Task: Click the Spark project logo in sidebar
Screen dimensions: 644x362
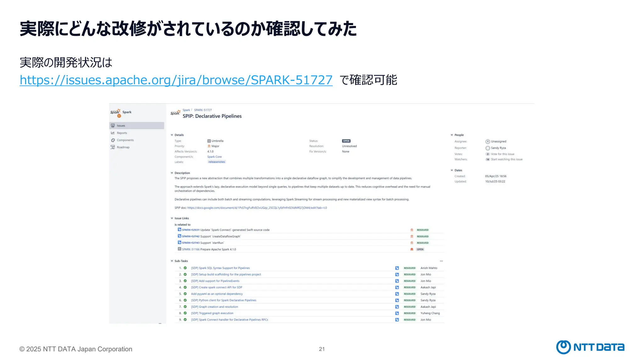Action: tap(115, 113)
